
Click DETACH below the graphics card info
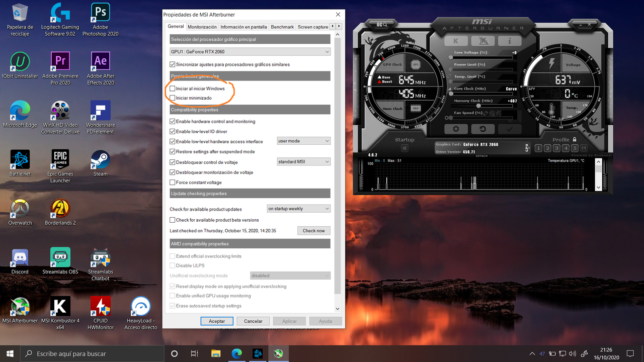481,156
